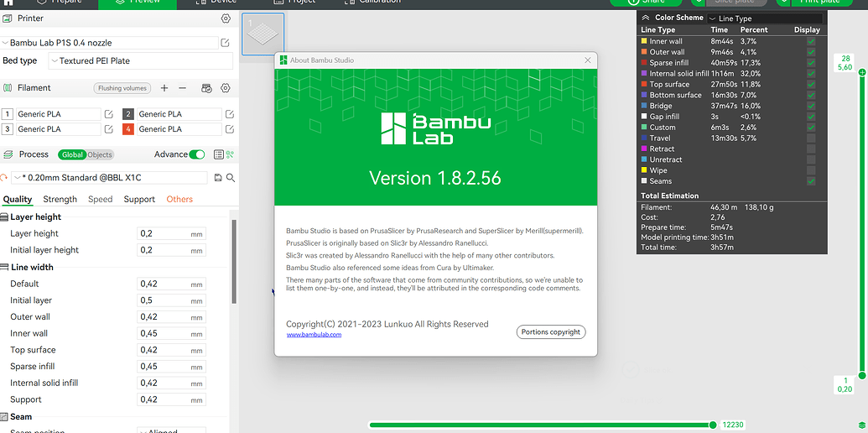868x433 pixels.
Task: Remove a filament with the minus icon
Action: click(x=182, y=88)
